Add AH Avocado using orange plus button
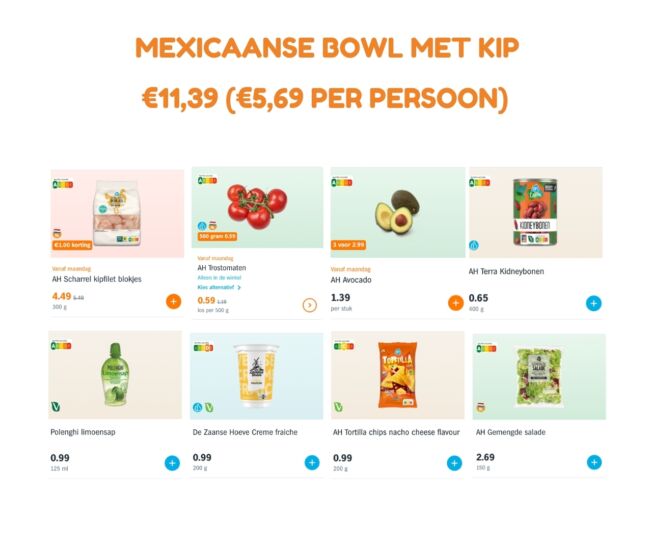 (456, 303)
